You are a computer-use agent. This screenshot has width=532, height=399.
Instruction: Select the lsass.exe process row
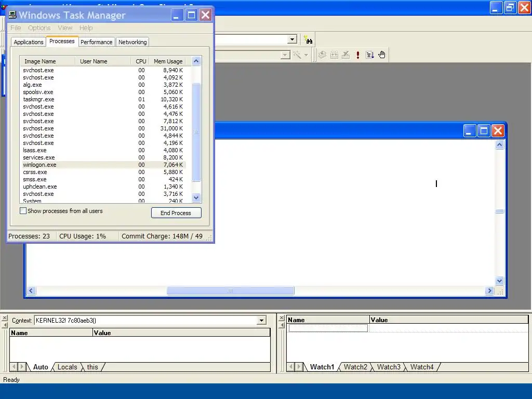coord(103,150)
